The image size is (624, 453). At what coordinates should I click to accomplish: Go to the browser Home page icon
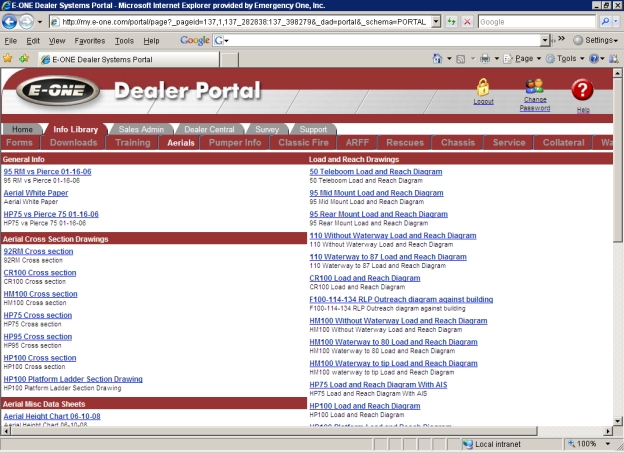pos(437,59)
